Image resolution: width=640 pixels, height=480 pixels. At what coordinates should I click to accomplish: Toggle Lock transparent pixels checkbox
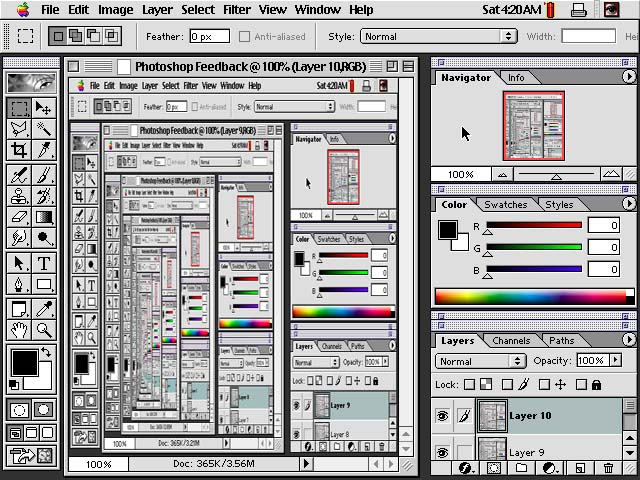pos(470,384)
